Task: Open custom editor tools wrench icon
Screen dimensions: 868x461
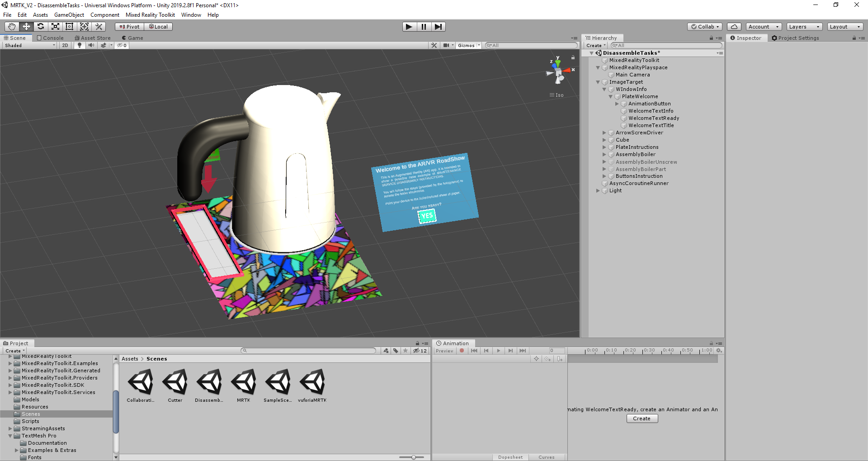Action: [99, 27]
